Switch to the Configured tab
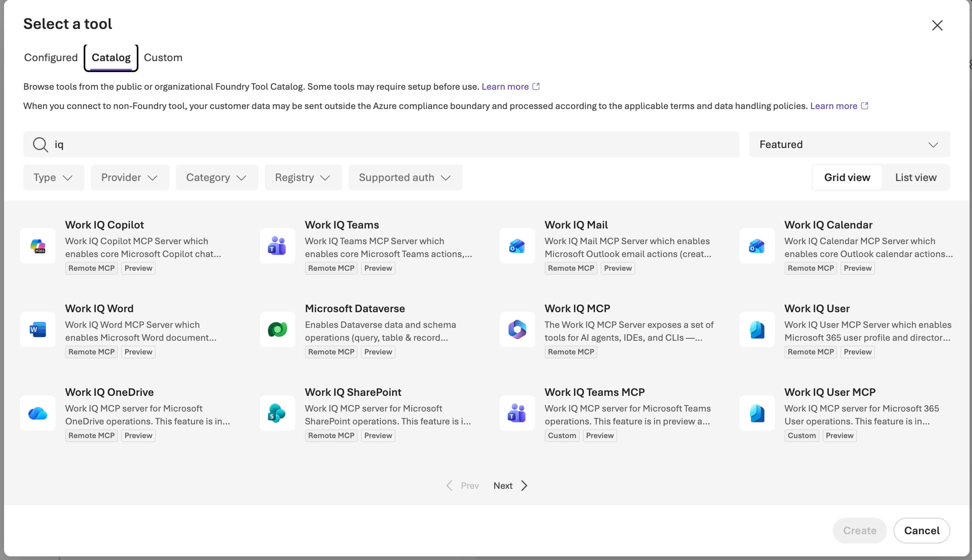The height and width of the screenshot is (560, 972). click(51, 58)
